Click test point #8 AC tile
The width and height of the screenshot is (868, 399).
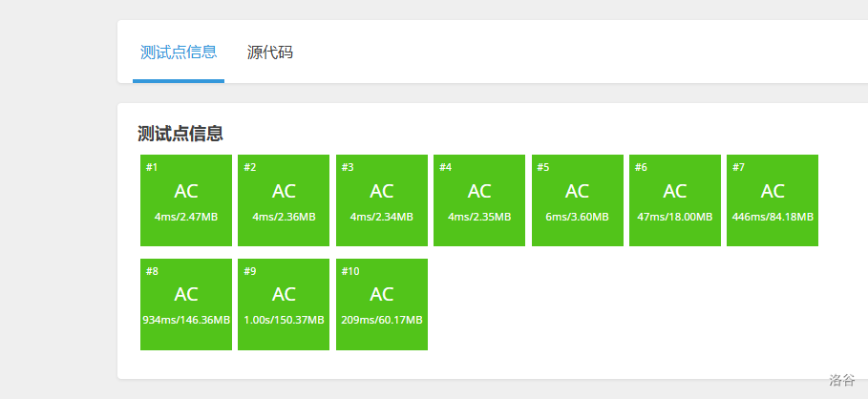186,304
